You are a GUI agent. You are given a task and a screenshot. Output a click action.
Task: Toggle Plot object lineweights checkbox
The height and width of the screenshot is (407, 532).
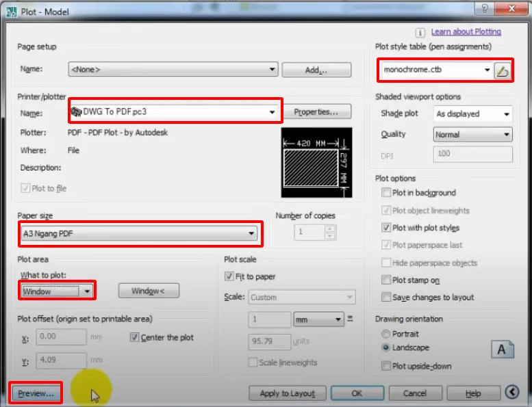click(x=385, y=211)
